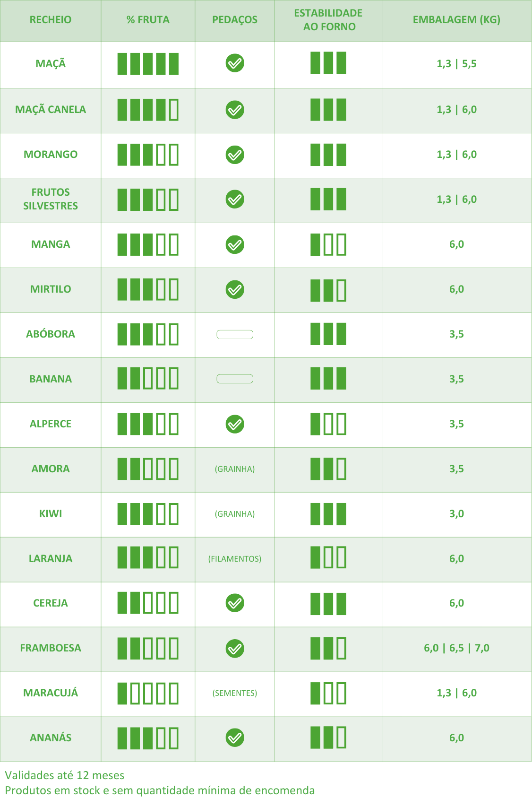532x807 pixels.
Task: Click the EMBALAGEM (KG) column header
Action: pyautogui.click(x=456, y=20)
